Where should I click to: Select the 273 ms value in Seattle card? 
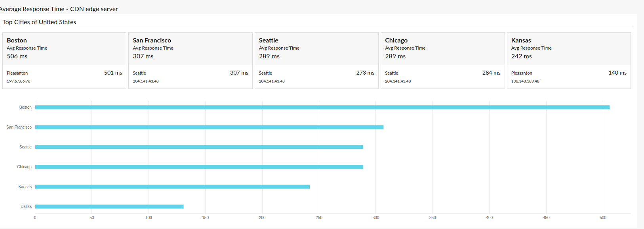click(365, 73)
